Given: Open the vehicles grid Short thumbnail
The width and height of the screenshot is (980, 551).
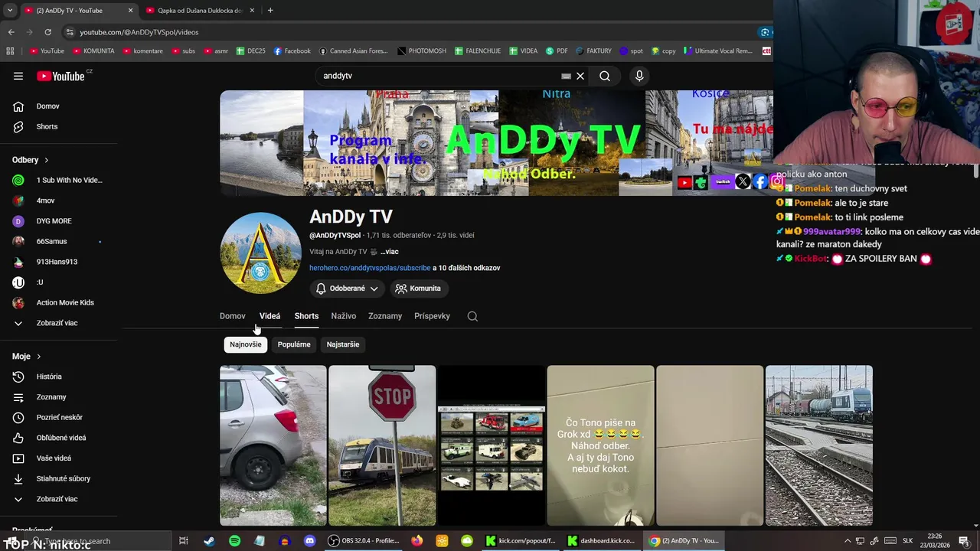Looking at the screenshot, I should pyautogui.click(x=492, y=445).
